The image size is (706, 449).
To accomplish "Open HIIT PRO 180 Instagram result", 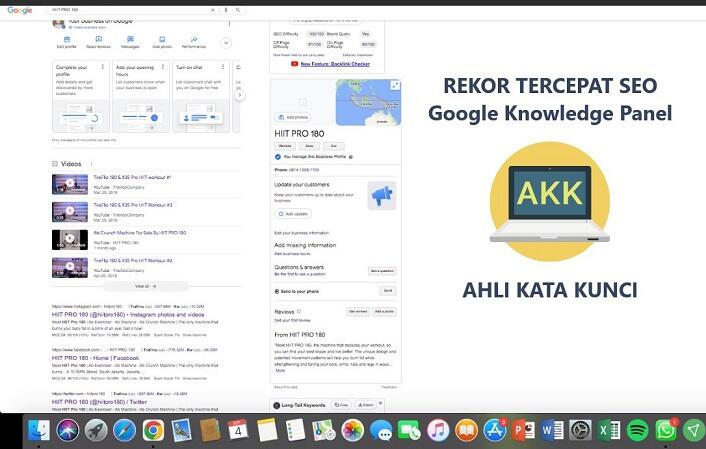I will (x=128, y=315).
